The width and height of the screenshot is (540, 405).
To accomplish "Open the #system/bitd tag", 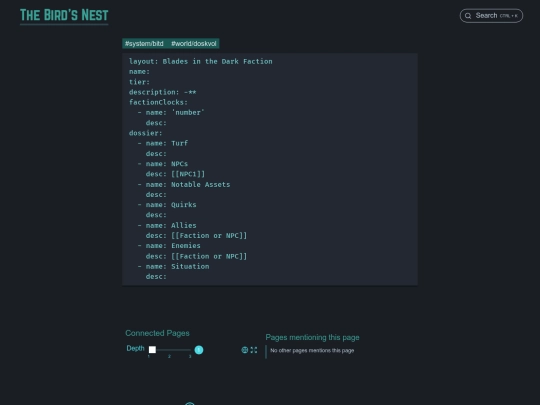I will click(x=144, y=44).
